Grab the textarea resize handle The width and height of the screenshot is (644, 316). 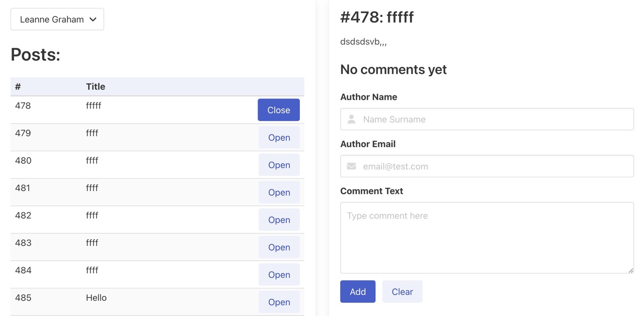pyautogui.click(x=630, y=270)
